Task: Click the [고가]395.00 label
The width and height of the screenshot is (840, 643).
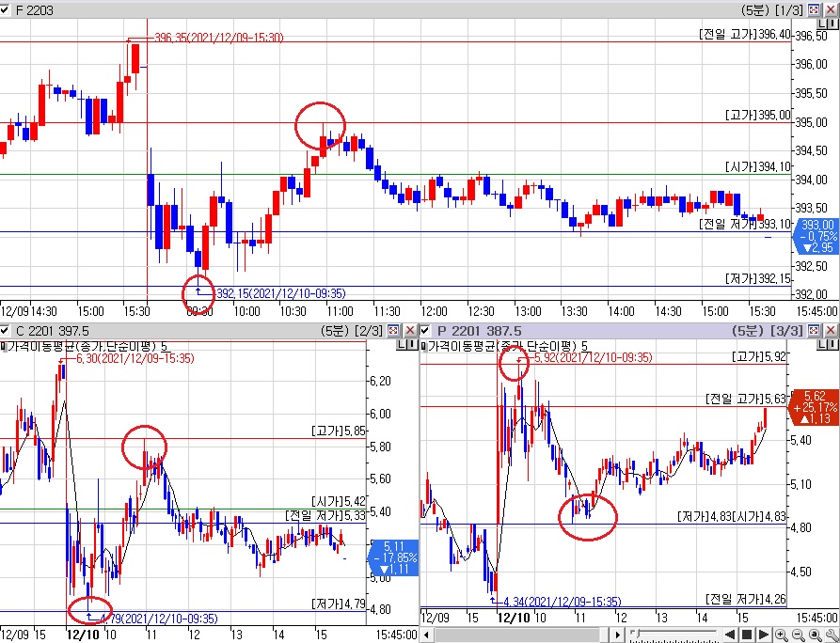Action: (757, 115)
